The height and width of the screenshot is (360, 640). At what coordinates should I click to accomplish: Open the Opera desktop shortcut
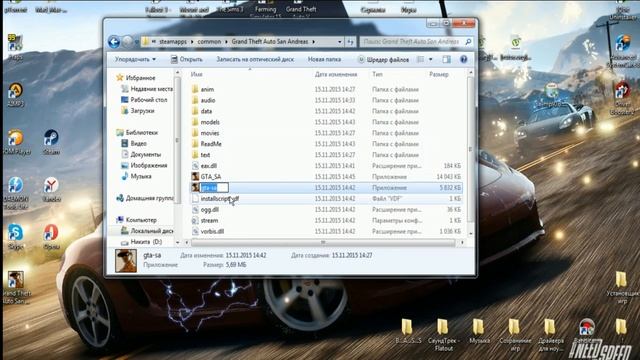[51, 236]
